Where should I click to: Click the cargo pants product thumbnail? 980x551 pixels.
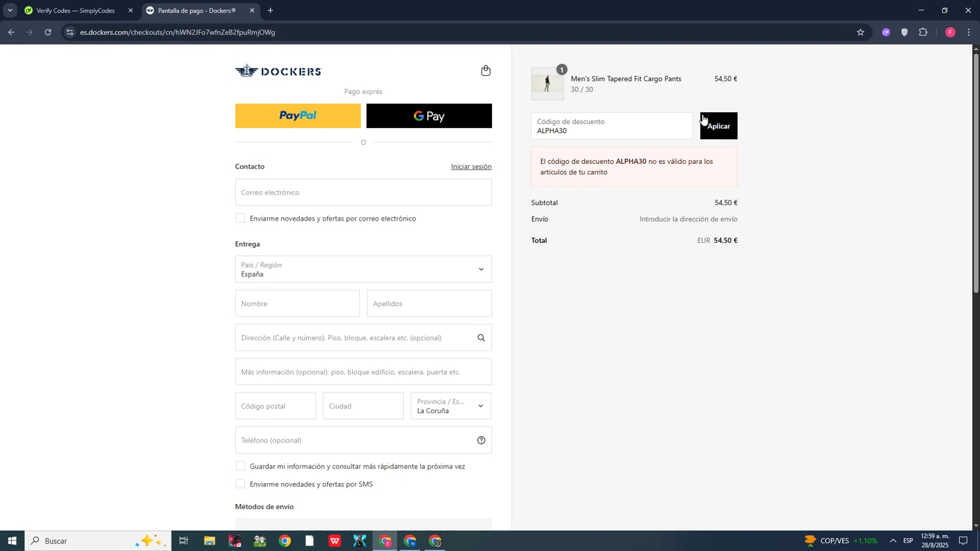(x=547, y=84)
